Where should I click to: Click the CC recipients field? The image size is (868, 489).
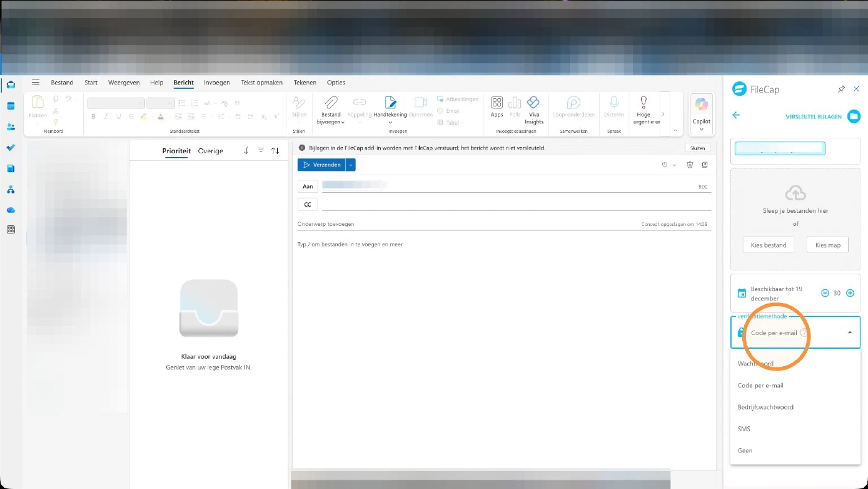pyautogui.click(x=516, y=204)
